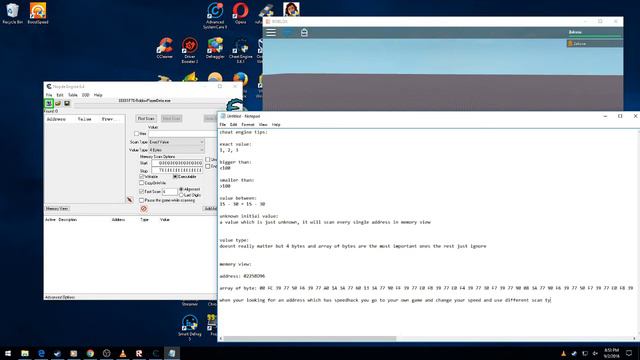
Task: Open the Value Type dropdown
Action: [176, 150]
